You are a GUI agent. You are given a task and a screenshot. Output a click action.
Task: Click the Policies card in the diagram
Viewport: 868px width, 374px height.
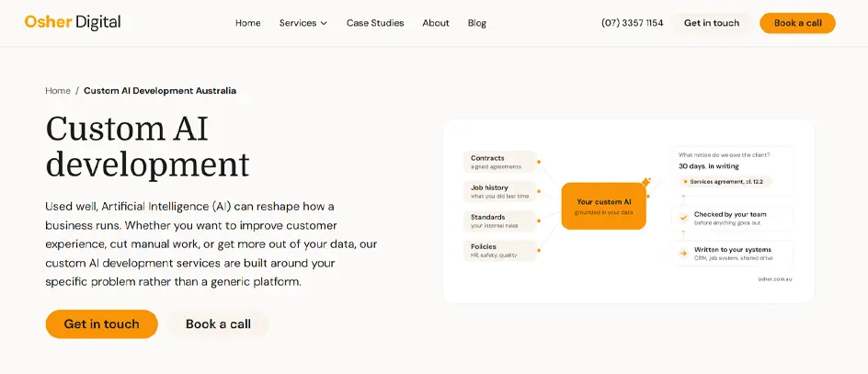[x=500, y=251]
